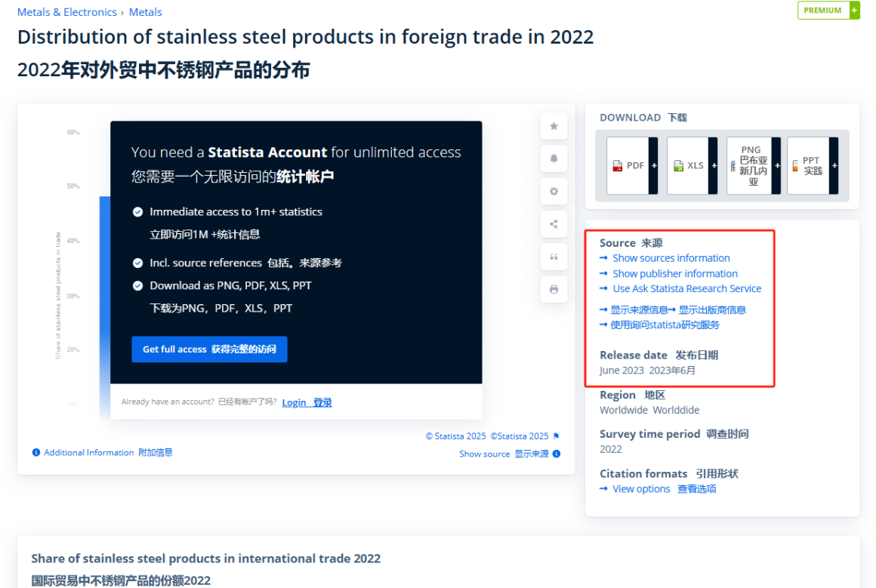Screen dimensions: 876x588
Task: Download the chart as PNG
Action: [x=753, y=166]
